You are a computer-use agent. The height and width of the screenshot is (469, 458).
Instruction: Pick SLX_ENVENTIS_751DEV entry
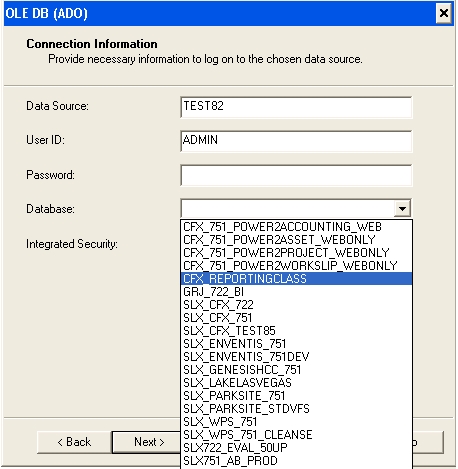pos(296,357)
